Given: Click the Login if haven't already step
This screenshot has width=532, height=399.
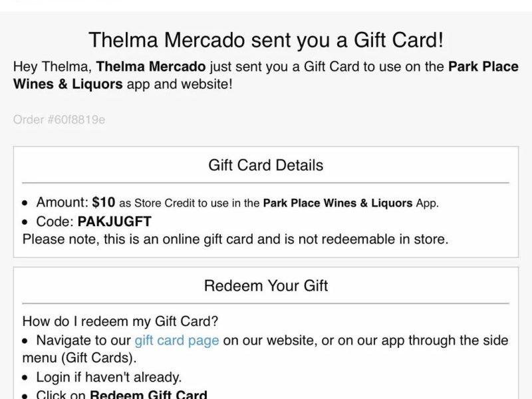Looking at the screenshot, I should 109,377.
